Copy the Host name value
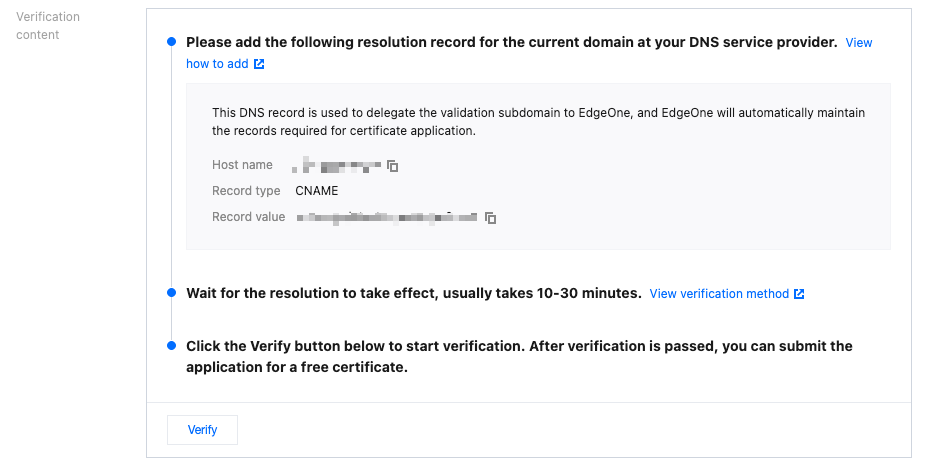 [x=393, y=165]
